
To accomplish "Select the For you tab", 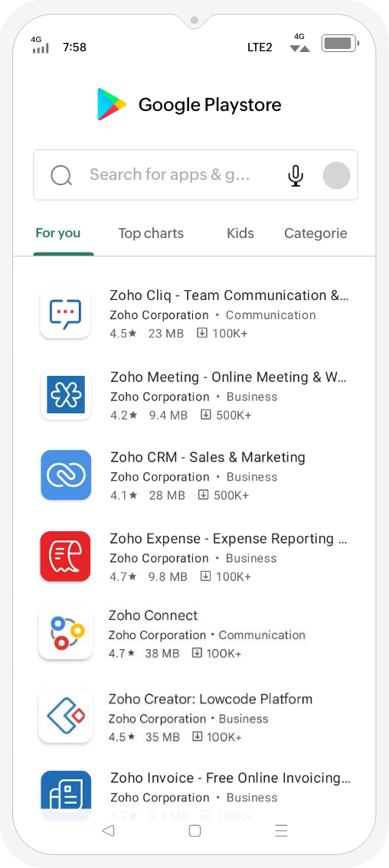I will pyautogui.click(x=57, y=233).
